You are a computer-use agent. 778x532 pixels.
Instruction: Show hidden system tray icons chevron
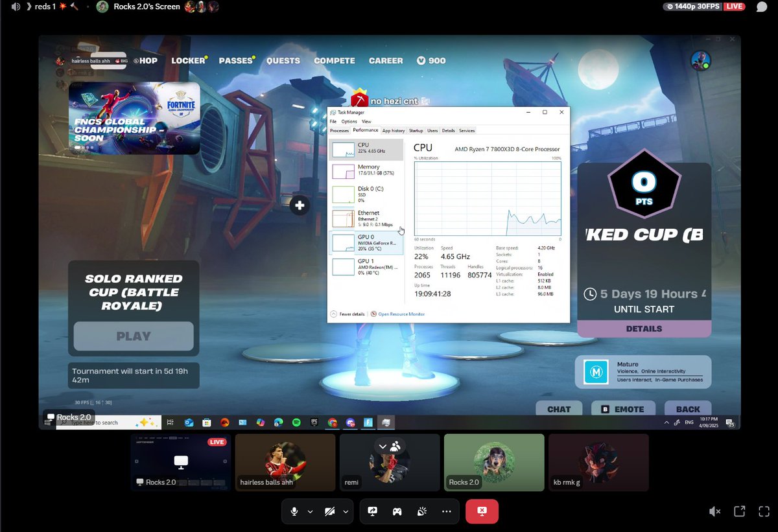(x=666, y=422)
